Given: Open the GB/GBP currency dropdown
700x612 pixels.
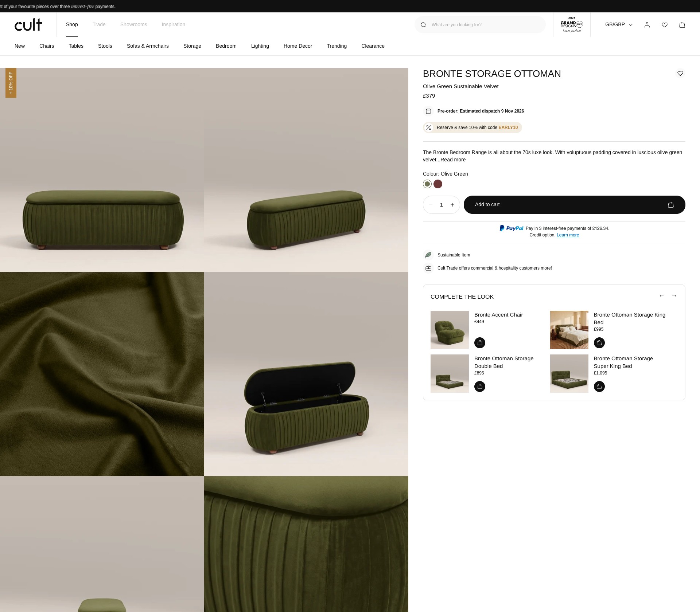Looking at the screenshot, I should point(619,24).
